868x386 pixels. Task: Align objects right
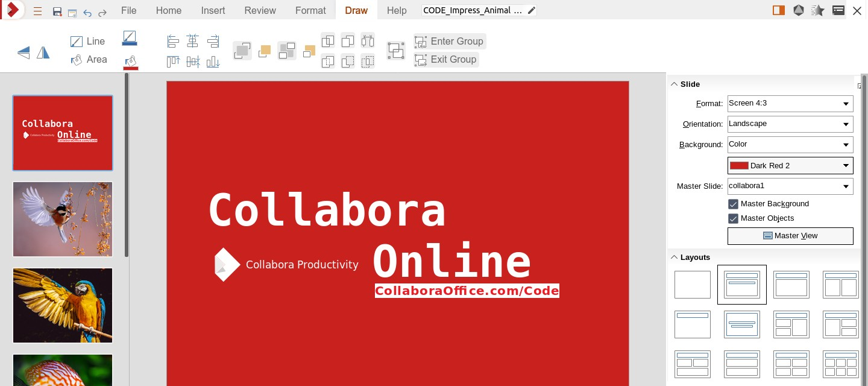213,41
